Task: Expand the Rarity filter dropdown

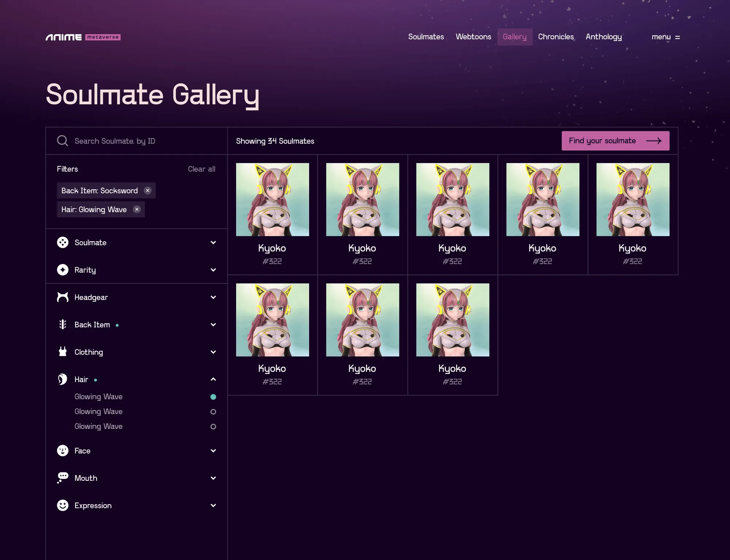Action: click(x=213, y=270)
